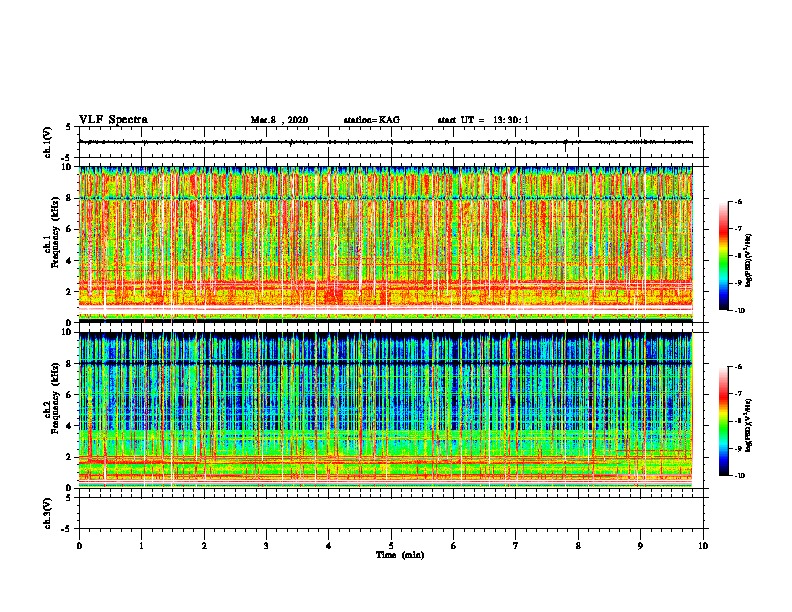This screenshot has height=612, width=792.
Task: Click time axis tick label "9"
Action: (640, 546)
